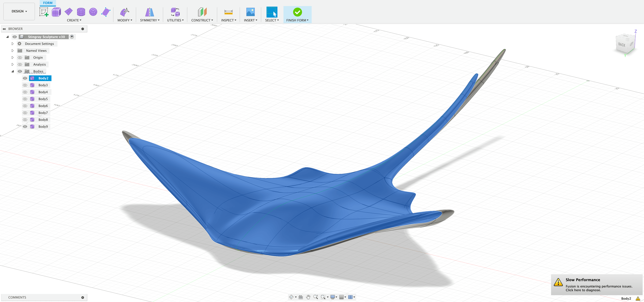Activate radio button beside Stingray Sculpture v30
Screen dimensions: 644x302
(72, 37)
